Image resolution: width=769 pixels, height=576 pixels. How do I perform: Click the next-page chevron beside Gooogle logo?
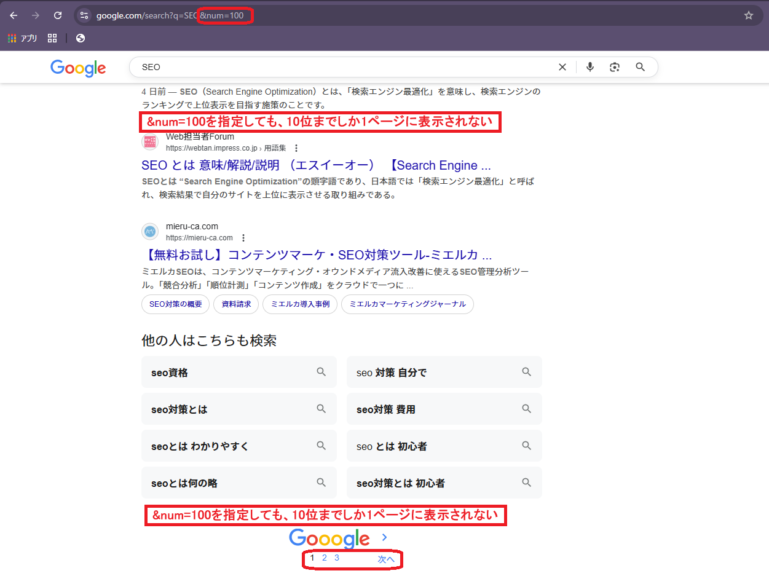tap(384, 537)
